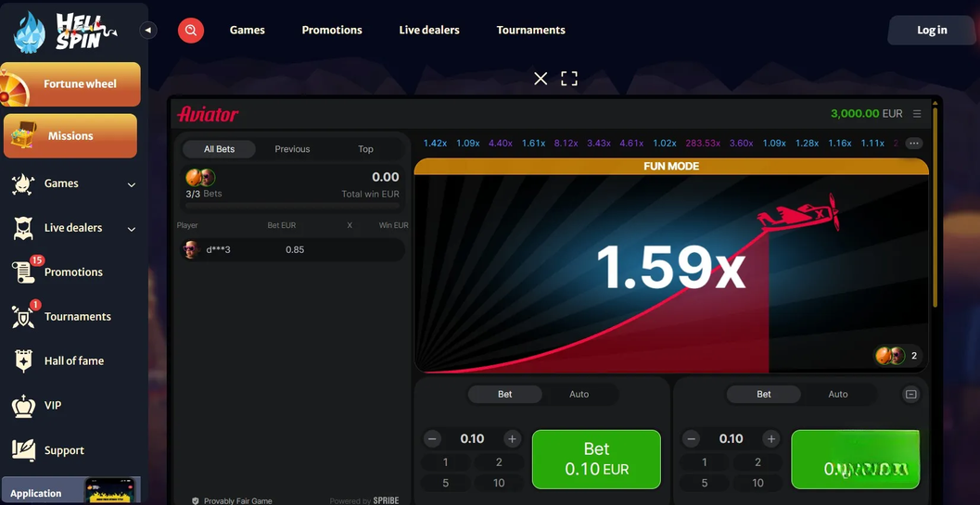Viewport: 980px width, 505px height.
Task: Click the Games skull icon in the sidebar
Action: click(x=23, y=183)
